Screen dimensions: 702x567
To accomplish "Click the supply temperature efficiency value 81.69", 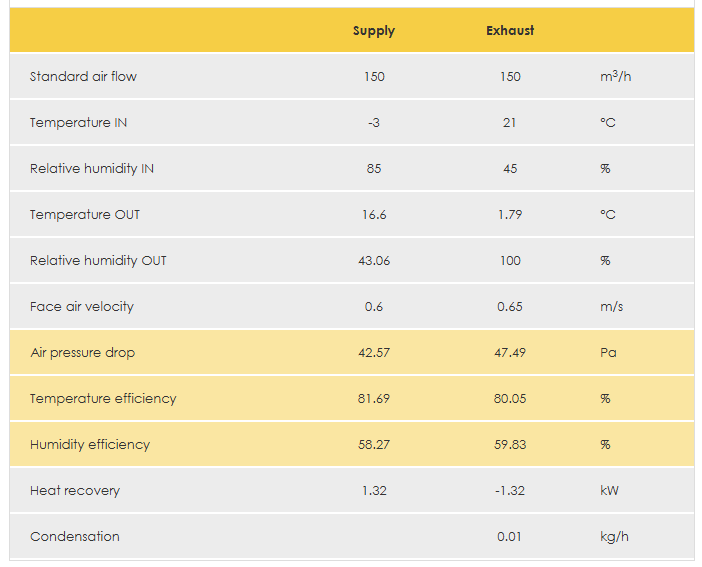I will 374,399.
